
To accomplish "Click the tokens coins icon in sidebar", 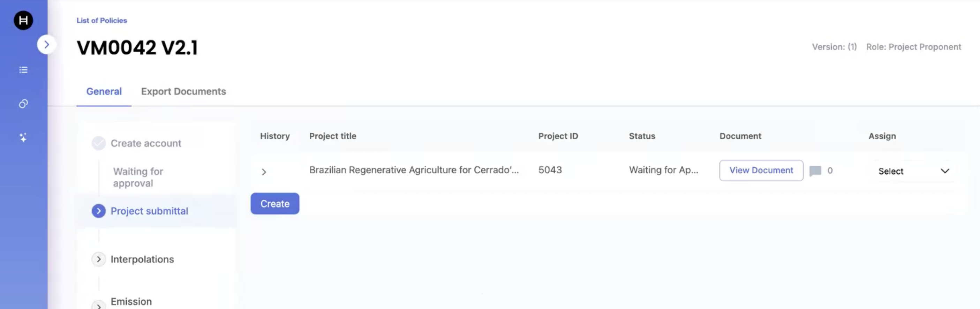I will point(23,104).
